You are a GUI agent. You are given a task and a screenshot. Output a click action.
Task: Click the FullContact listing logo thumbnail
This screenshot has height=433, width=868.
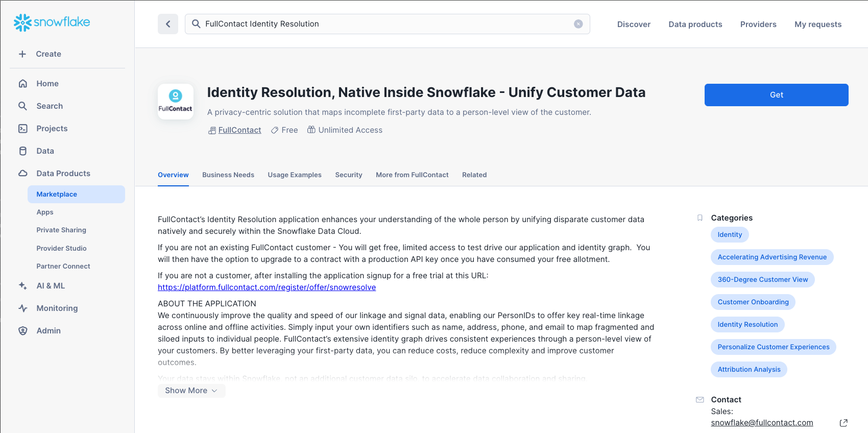pos(176,102)
